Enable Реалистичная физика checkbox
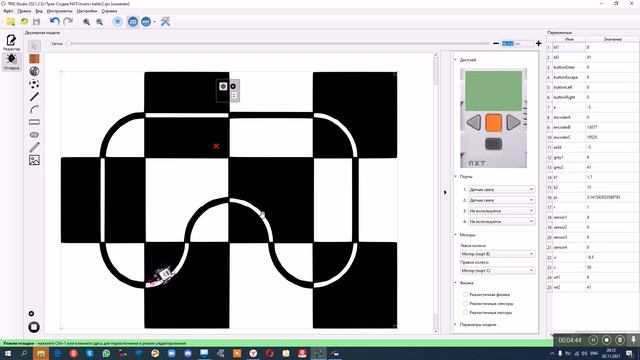The image size is (640, 360). (465, 294)
